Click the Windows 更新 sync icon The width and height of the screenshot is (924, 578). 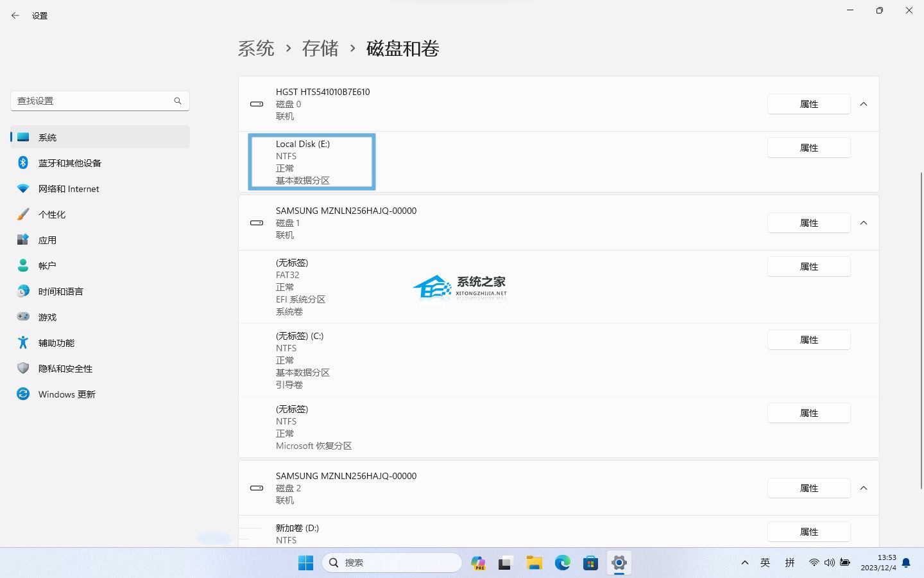point(23,394)
